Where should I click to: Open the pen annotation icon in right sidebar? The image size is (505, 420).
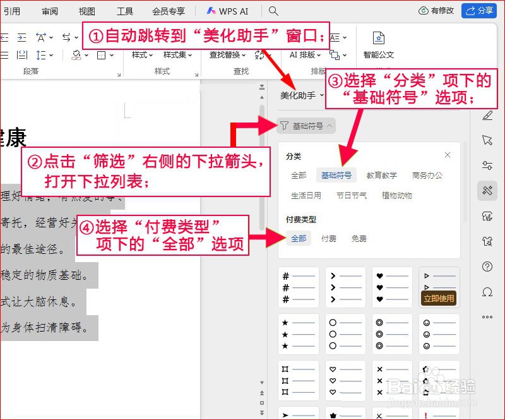tap(487, 116)
